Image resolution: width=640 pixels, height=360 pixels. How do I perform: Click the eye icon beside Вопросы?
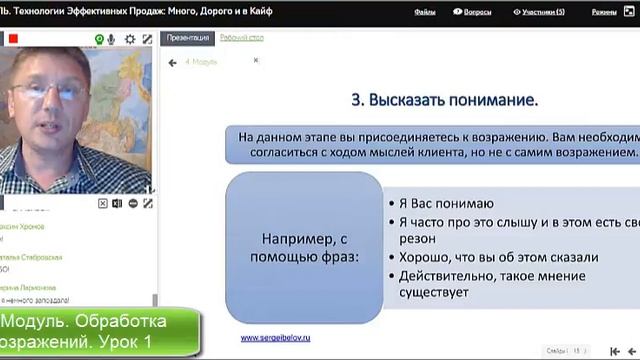coord(458,12)
